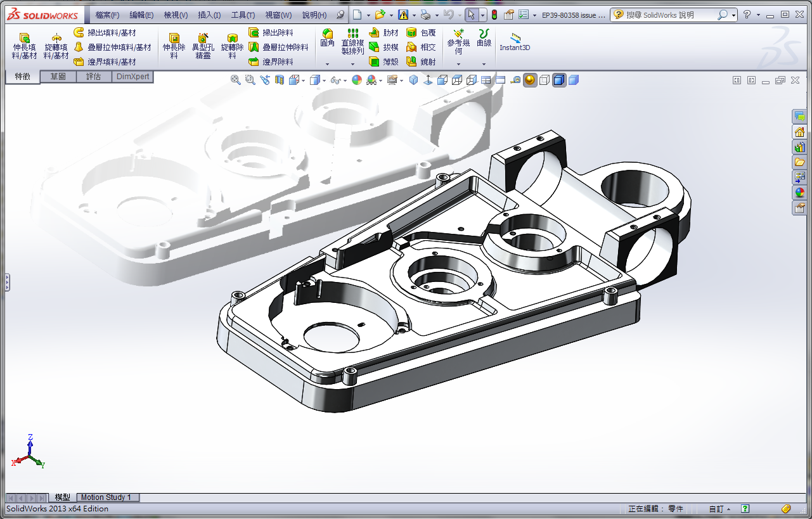The image size is (812, 519).
Task: Open the Appearances color-ball task pane tab
Action: pos(799,193)
